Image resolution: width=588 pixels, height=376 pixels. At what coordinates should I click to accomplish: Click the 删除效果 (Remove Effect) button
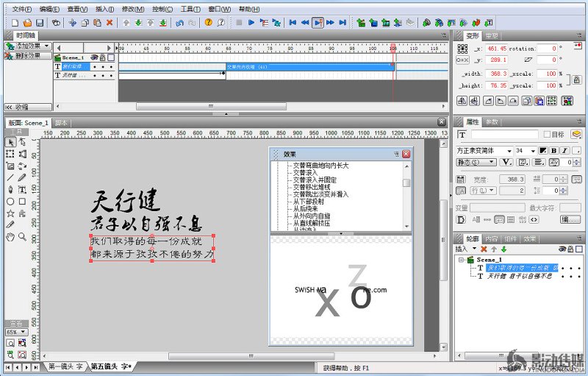[28, 55]
